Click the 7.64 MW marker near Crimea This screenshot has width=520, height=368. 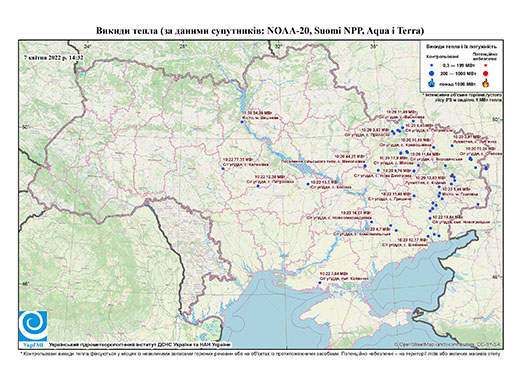[x=320, y=283]
